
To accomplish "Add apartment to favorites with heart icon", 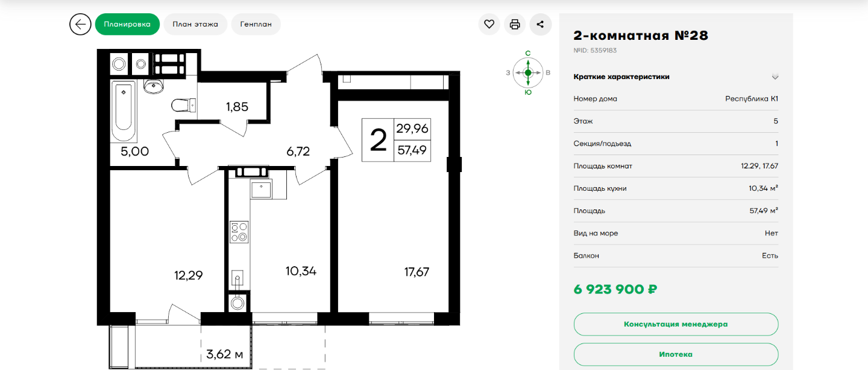I will pos(489,25).
